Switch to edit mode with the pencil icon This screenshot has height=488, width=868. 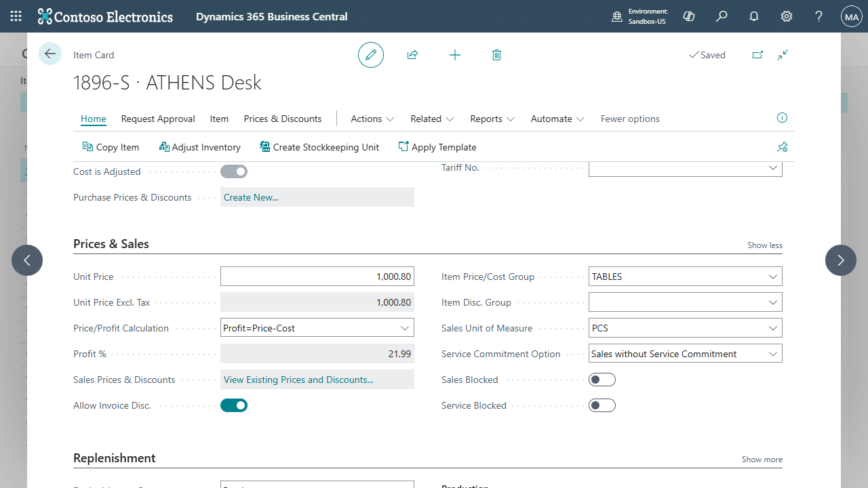[x=371, y=55]
